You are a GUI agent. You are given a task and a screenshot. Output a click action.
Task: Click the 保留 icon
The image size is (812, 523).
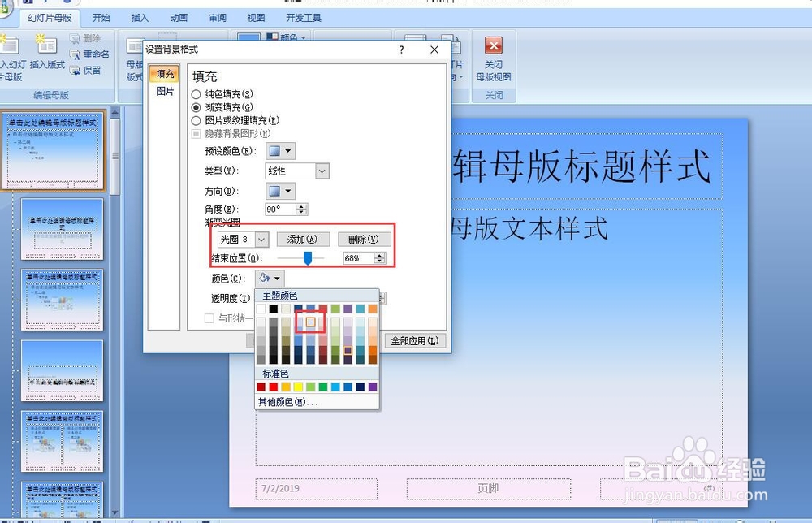(75, 69)
